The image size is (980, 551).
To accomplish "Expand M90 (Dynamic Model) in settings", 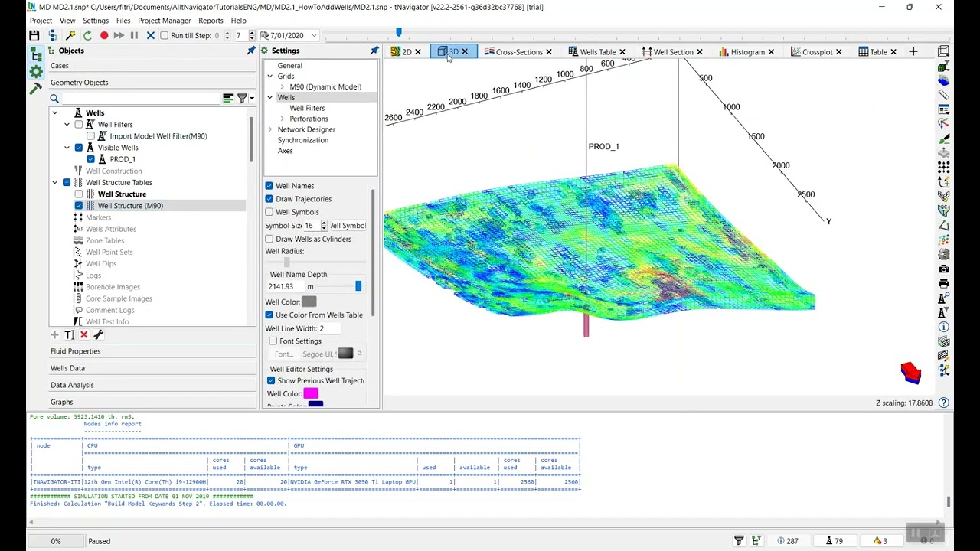I will 282,86.
